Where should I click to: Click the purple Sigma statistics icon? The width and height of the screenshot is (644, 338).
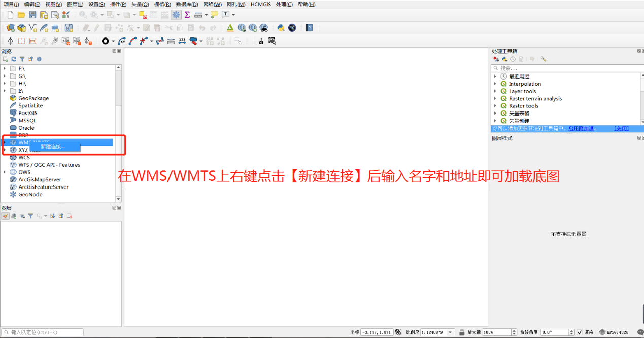pyautogui.click(x=187, y=15)
